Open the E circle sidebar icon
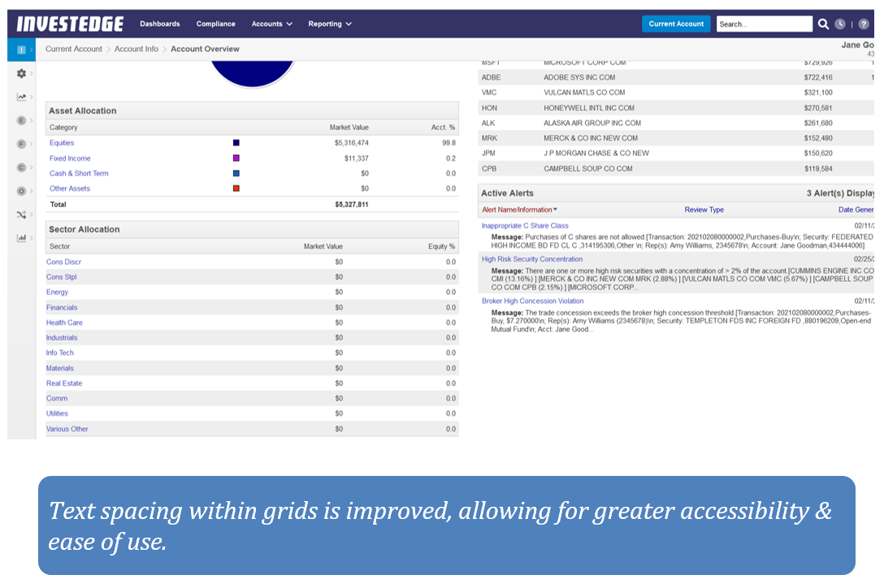This screenshot has height=588, width=884. (x=21, y=121)
